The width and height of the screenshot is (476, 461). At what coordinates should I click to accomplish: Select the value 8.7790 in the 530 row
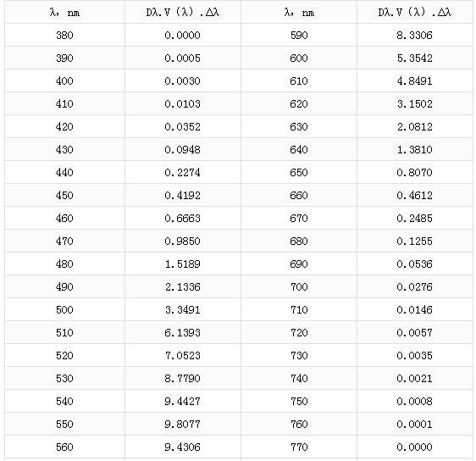coord(182,379)
